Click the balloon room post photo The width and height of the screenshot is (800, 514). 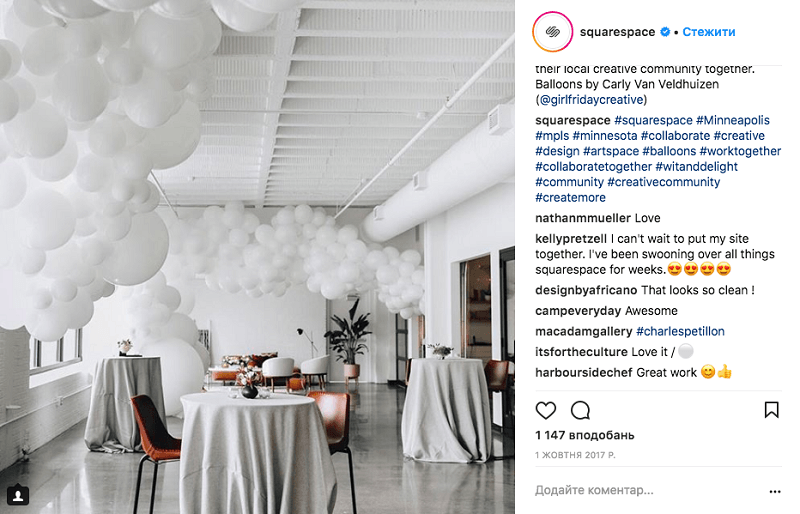(257, 257)
